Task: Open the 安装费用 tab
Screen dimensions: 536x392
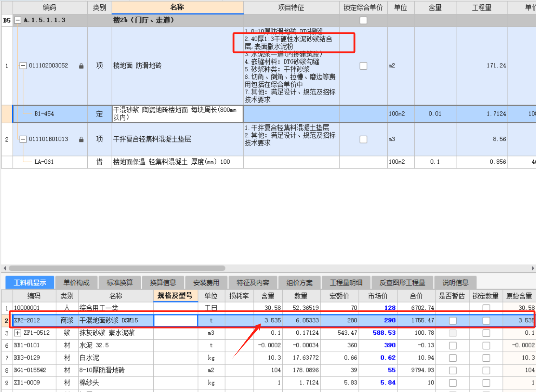Action: pyautogui.click(x=206, y=283)
